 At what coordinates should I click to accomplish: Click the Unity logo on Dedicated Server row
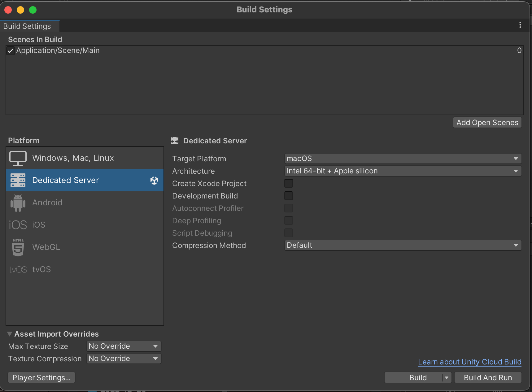(x=154, y=180)
